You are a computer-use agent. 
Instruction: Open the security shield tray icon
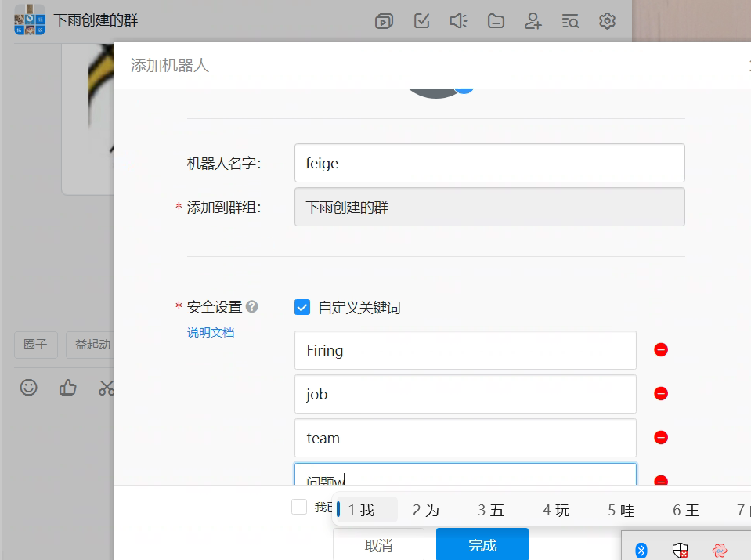(680, 551)
